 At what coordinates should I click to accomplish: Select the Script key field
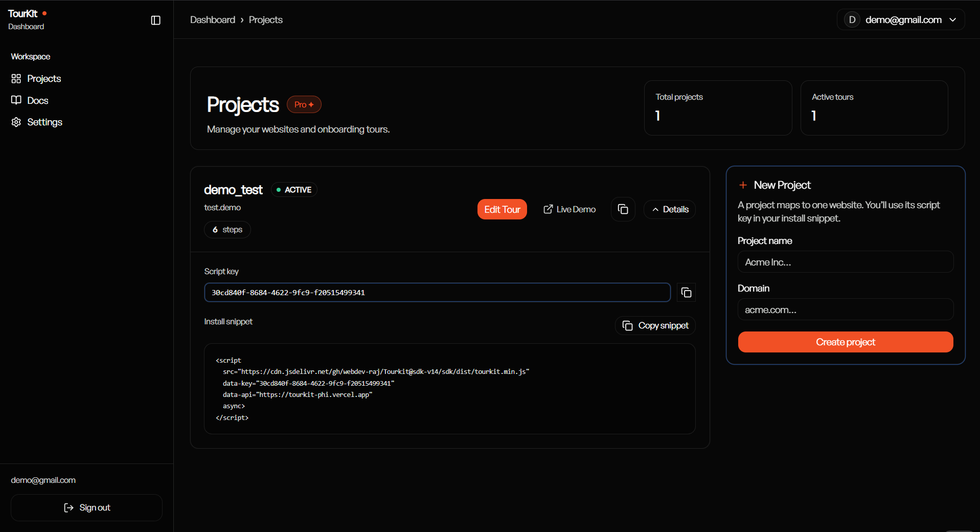tap(438, 293)
